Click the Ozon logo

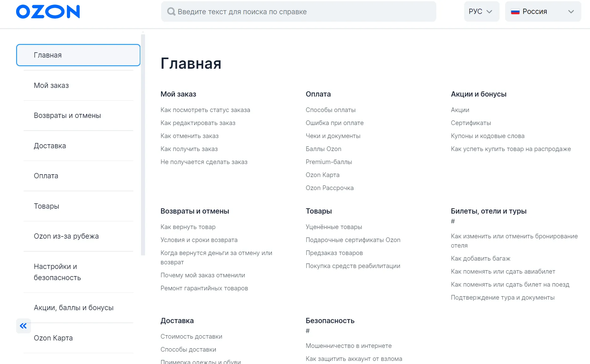48,12
